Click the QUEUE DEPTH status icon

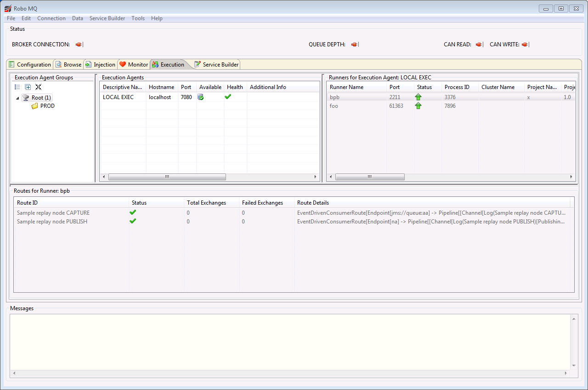point(354,45)
